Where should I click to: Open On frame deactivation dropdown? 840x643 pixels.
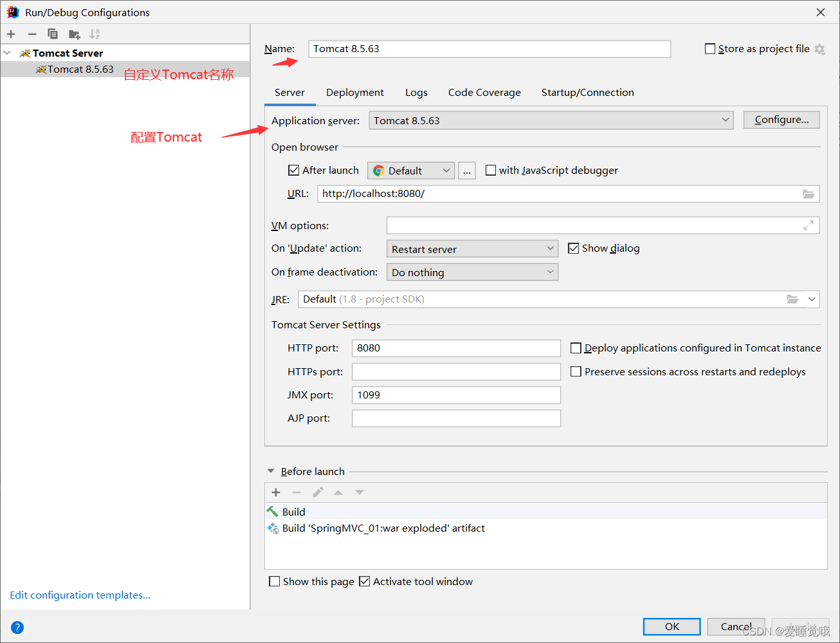pyautogui.click(x=472, y=272)
